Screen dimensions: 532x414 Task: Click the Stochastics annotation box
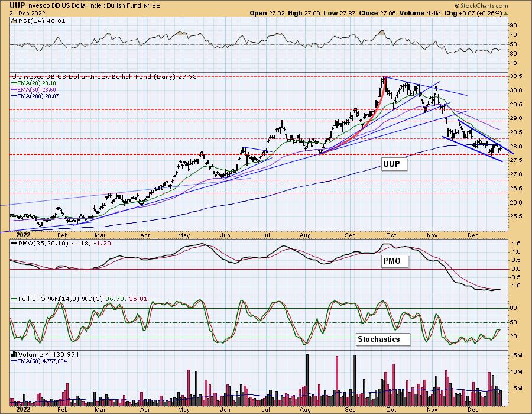pos(383,339)
